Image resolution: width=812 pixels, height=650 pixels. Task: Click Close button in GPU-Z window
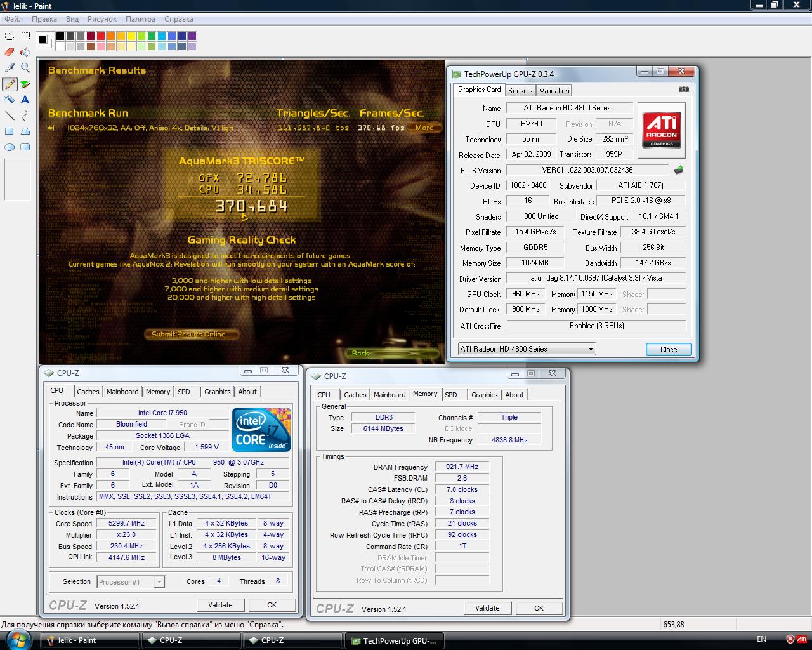pyautogui.click(x=669, y=349)
